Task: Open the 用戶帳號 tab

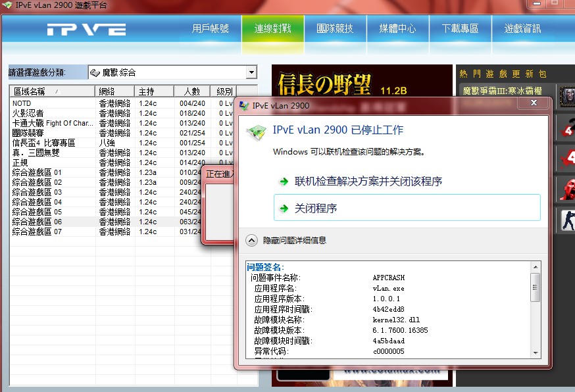Action: (x=211, y=28)
